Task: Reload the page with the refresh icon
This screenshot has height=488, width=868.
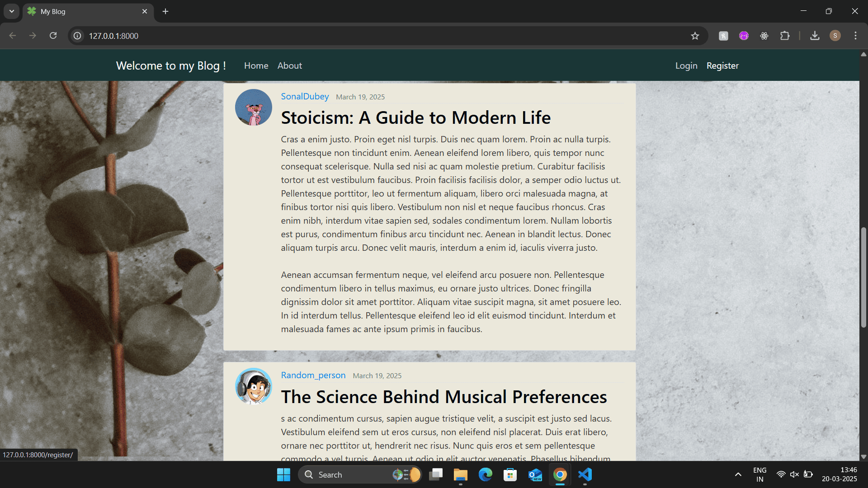Action: [53, 36]
